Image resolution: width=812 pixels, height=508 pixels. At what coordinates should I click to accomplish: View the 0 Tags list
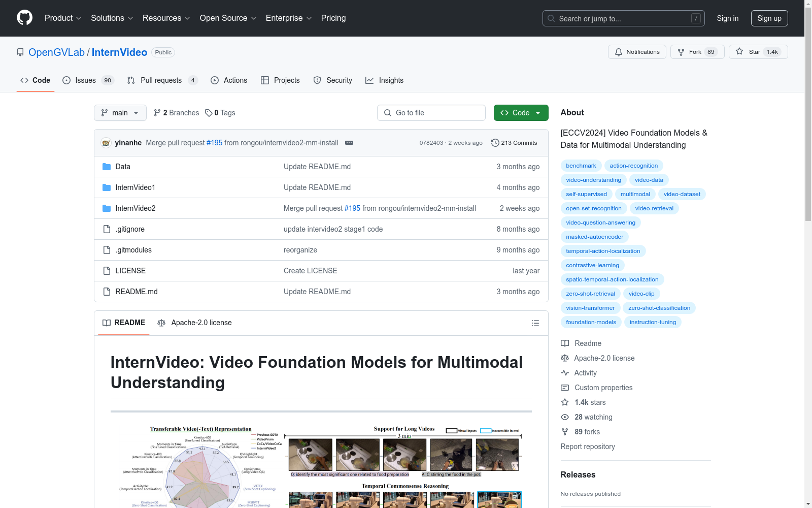tap(220, 113)
